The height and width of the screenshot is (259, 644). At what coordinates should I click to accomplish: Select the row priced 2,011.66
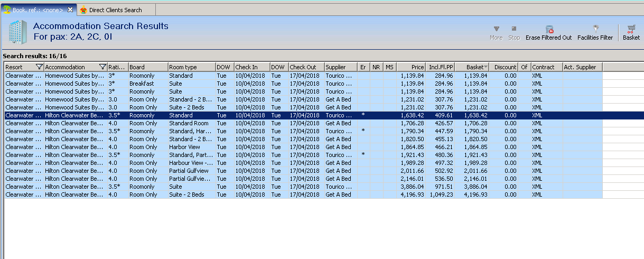pyautogui.click(x=304, y=171)
